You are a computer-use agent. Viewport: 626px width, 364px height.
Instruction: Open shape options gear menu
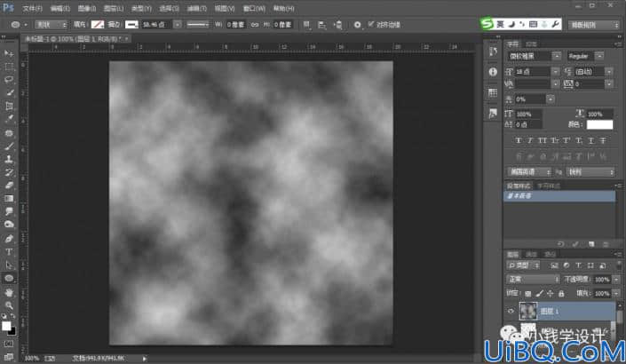[357, 25]
